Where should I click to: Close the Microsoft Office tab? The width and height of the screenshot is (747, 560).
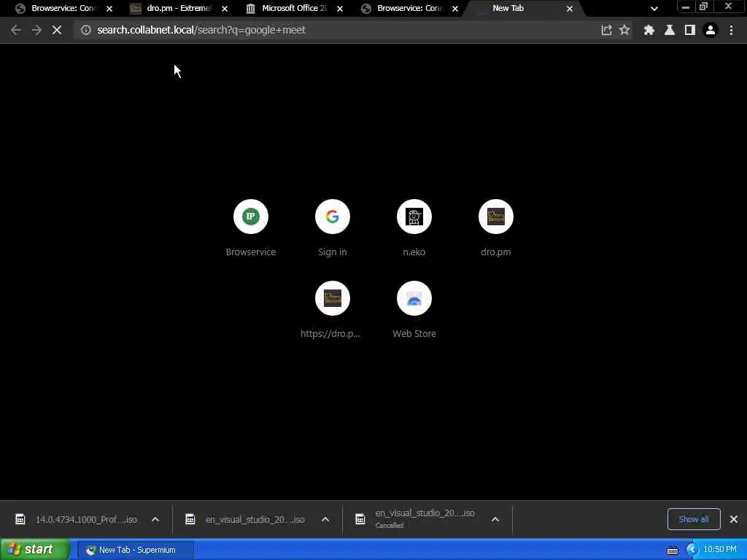[x=340, y=9]
